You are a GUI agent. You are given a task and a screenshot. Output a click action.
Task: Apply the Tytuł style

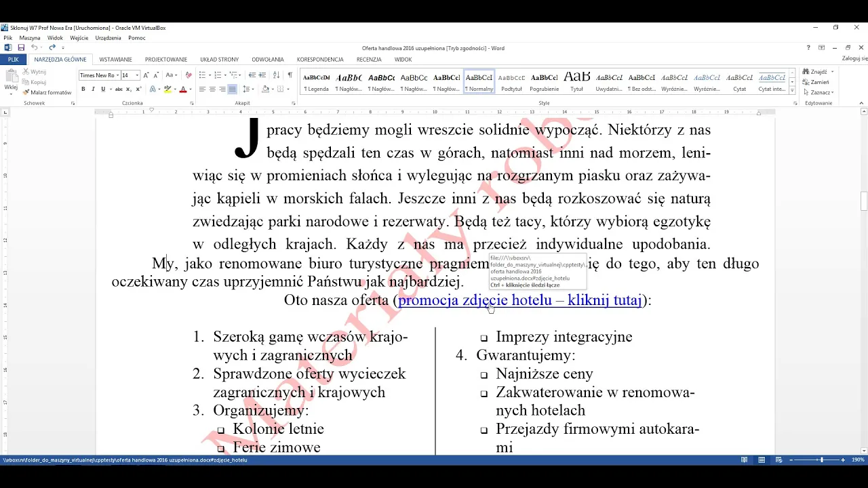(577, 81)
